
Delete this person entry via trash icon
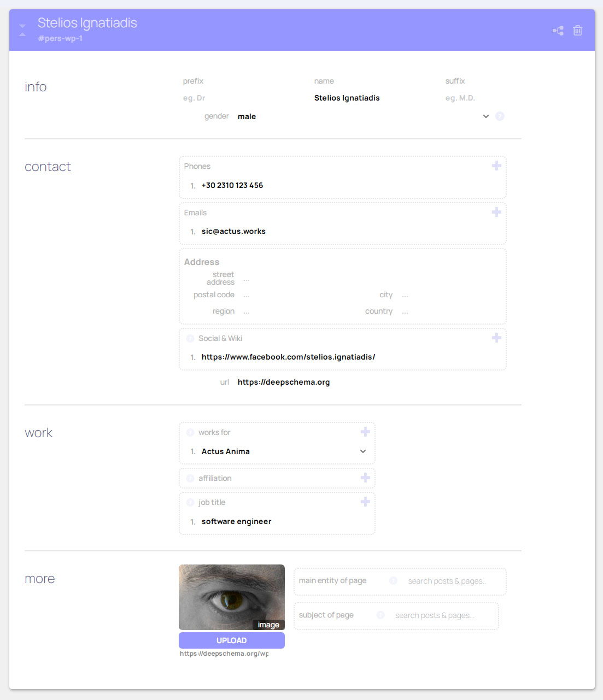[578, 31]
